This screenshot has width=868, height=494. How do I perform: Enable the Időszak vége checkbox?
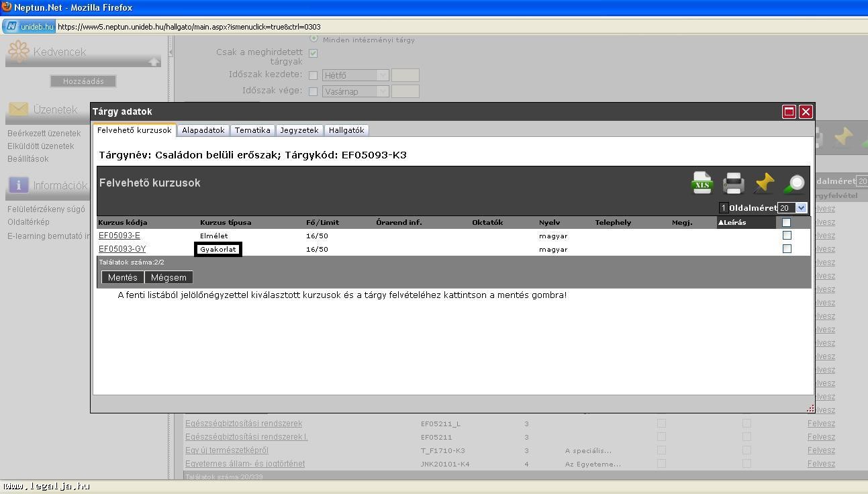(313, 91)
